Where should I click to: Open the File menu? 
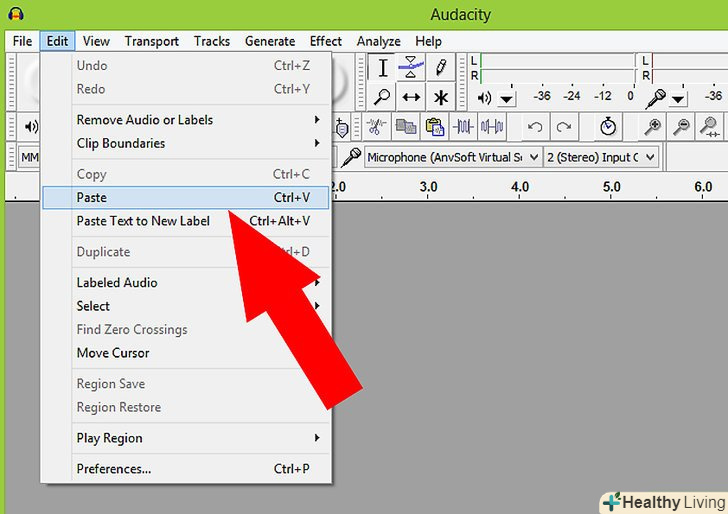pos(22,41)
